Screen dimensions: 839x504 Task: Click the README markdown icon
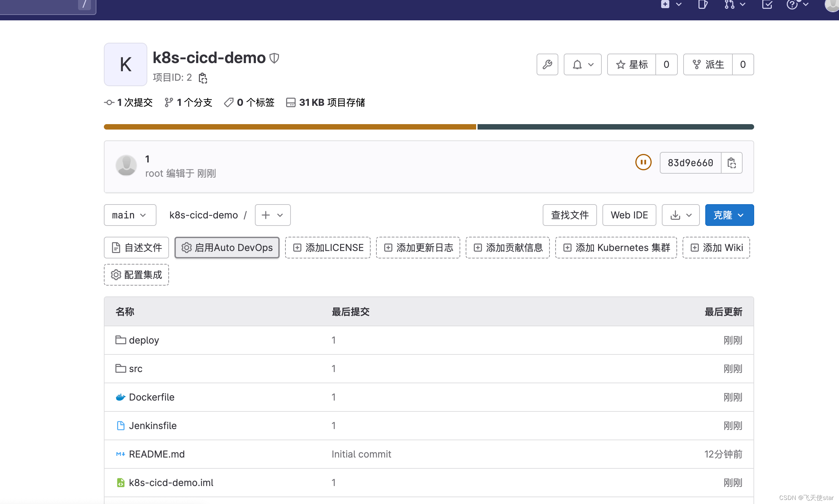120,454
